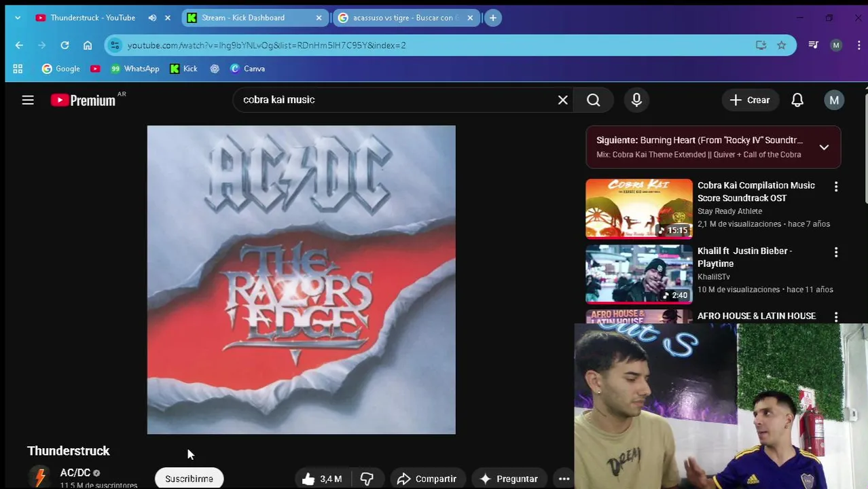Screen dimensions: 868x489
Task: Switch to the acassuso vs tigre tab
Action: pyautogui.click(x=405, y=18)
